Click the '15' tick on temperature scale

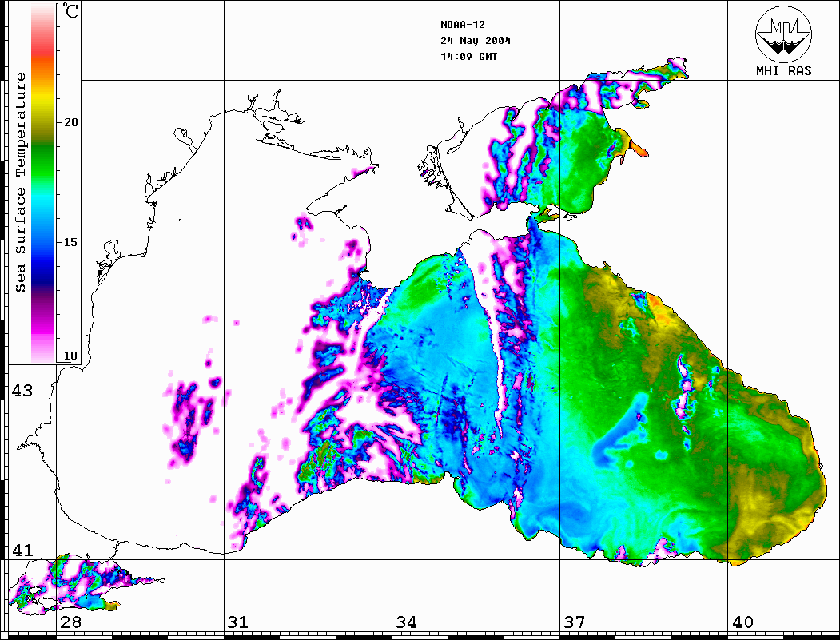click(x=70, y=242)
